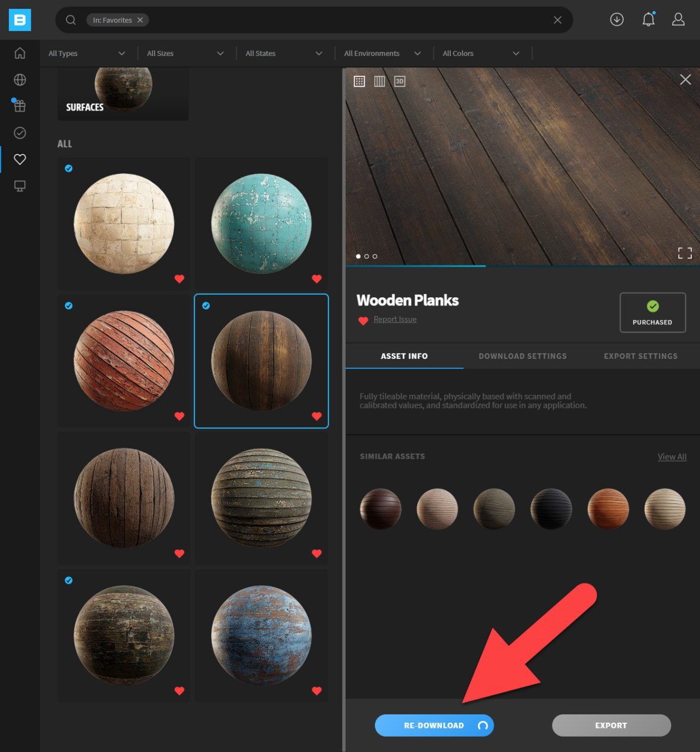The width and height of the screenshot is (700, 752).
Task: Switch to the Asset Info tab
Action: click(404, 356)
